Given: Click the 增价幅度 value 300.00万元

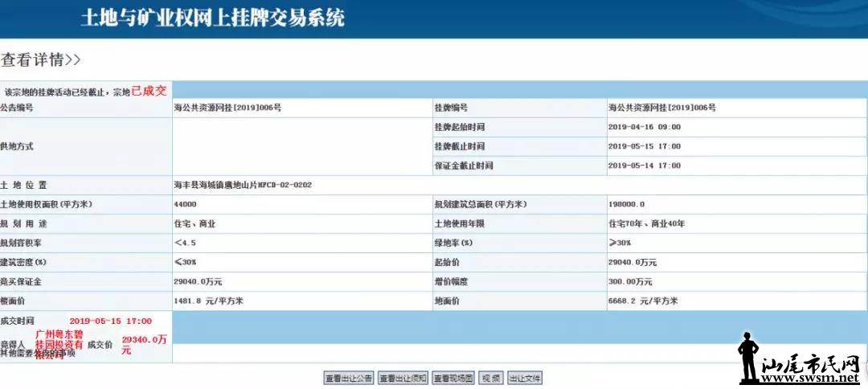Looking at the screenshot, I should tap(630, 282).
